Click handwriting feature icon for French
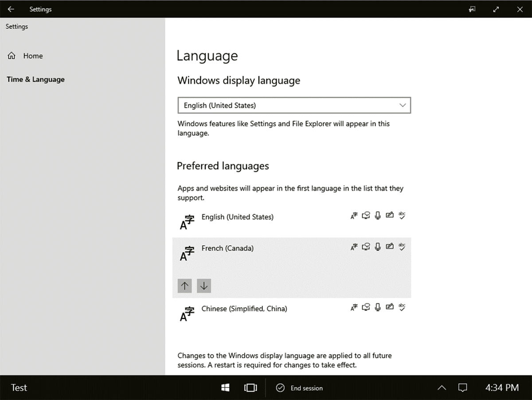 (390, 247)
